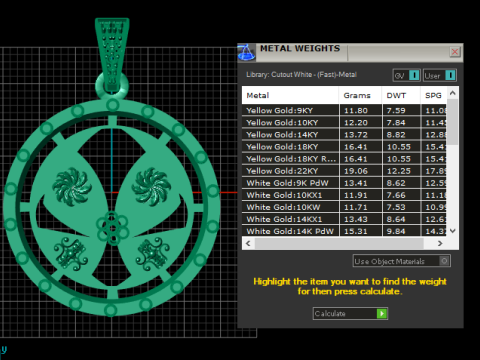Select the White Gold:14KX1 row
Image resolution: width=480 pixels, height=360 pixels.
344,219
